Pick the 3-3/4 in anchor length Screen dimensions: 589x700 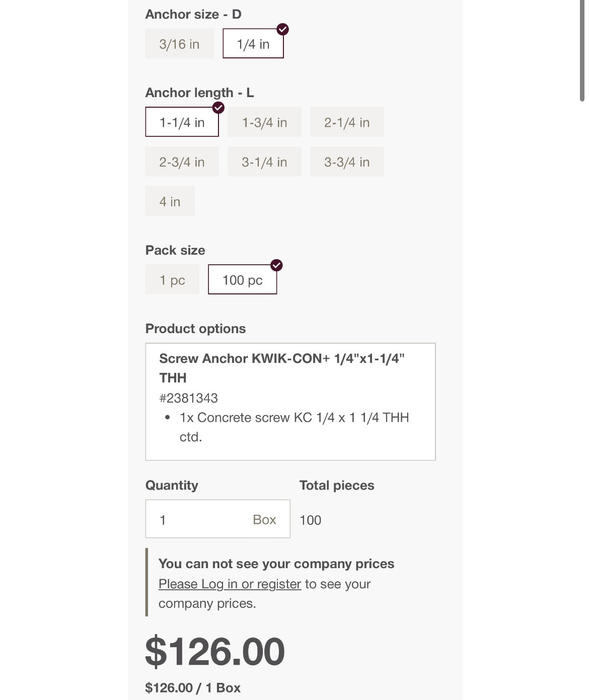pyautogui.click(x=347, y=162)
